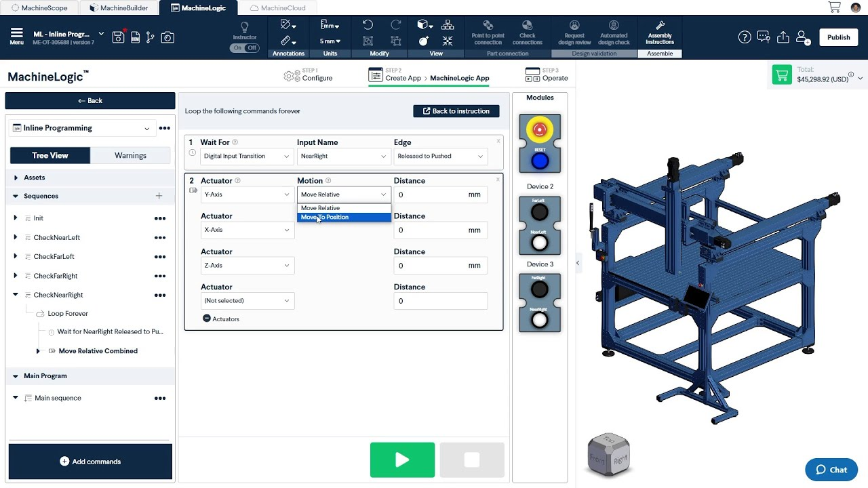Take a screenshot with the camera icon
The image size is (868, 488).
point(167,37)
